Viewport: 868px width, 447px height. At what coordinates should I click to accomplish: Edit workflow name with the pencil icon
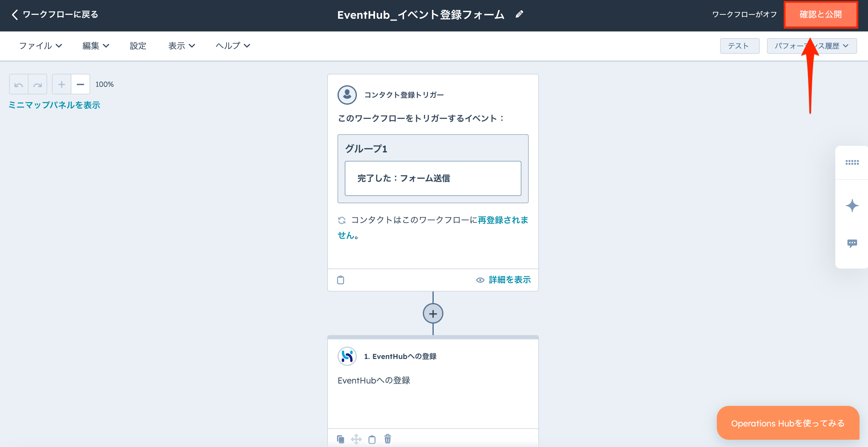(x=519, y=14)
